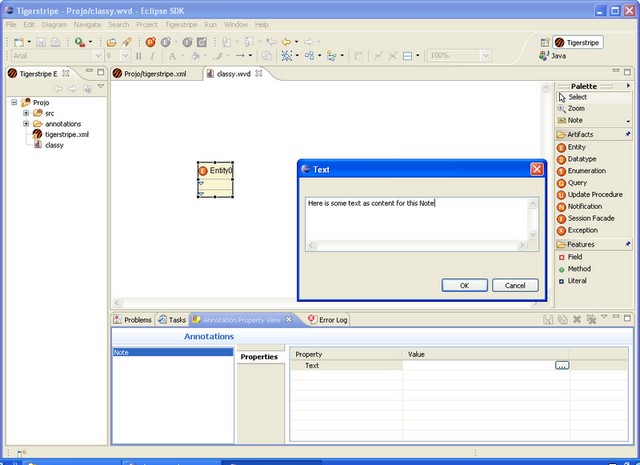Switch to the Java perspective
The image size is (640, 465).
pos(553,56)
